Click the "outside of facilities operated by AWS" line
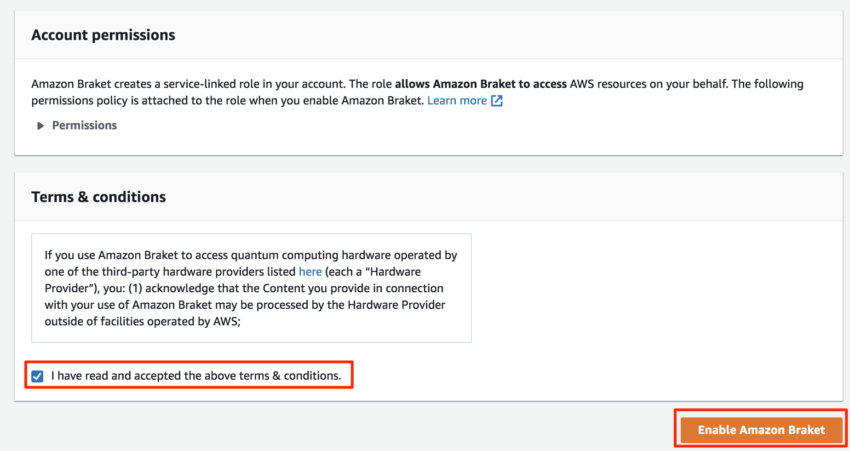The height and width of the screenshot is (451, 850). (143, 321)
